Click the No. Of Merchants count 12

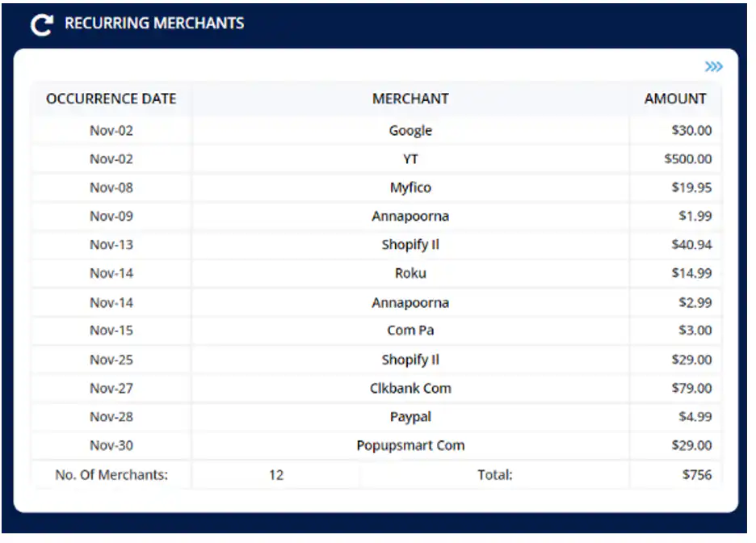276,475
